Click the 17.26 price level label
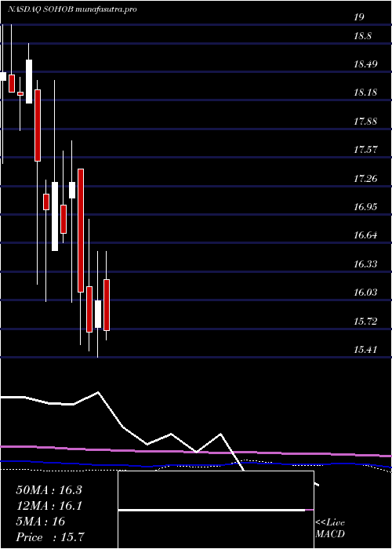 tap(365, 179)
